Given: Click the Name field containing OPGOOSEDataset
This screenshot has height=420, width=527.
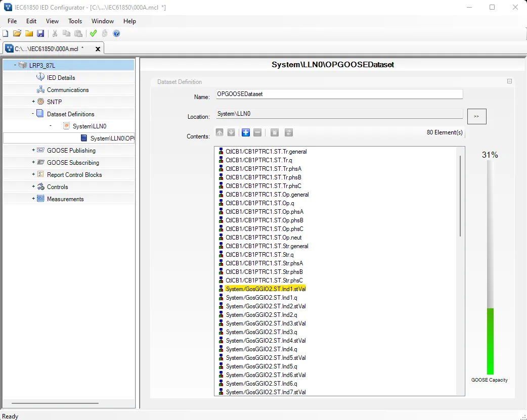Looking at the screenshot, I should (339, 94).
